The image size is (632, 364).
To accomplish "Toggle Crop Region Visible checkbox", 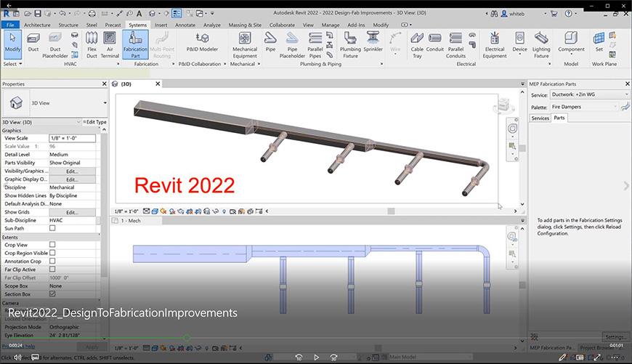I will coord(52,253).
